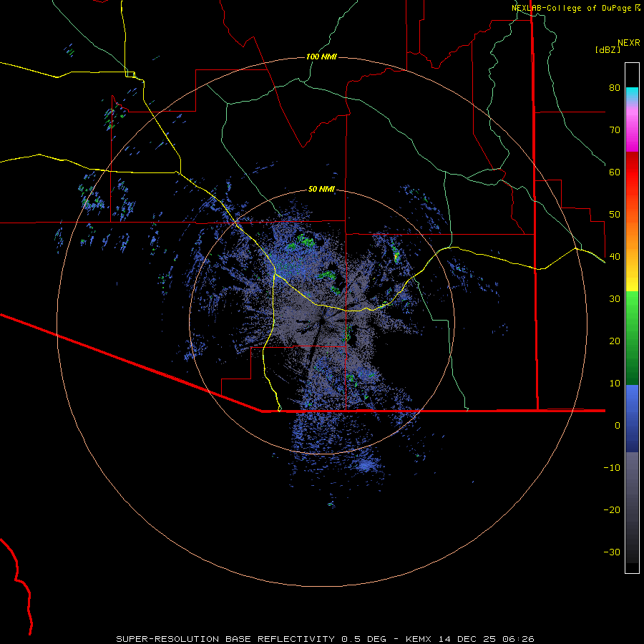This screenshot has width=644, height=644.
Task: Click the 80 value on the reflectivity scale
Action: [615, 88]
